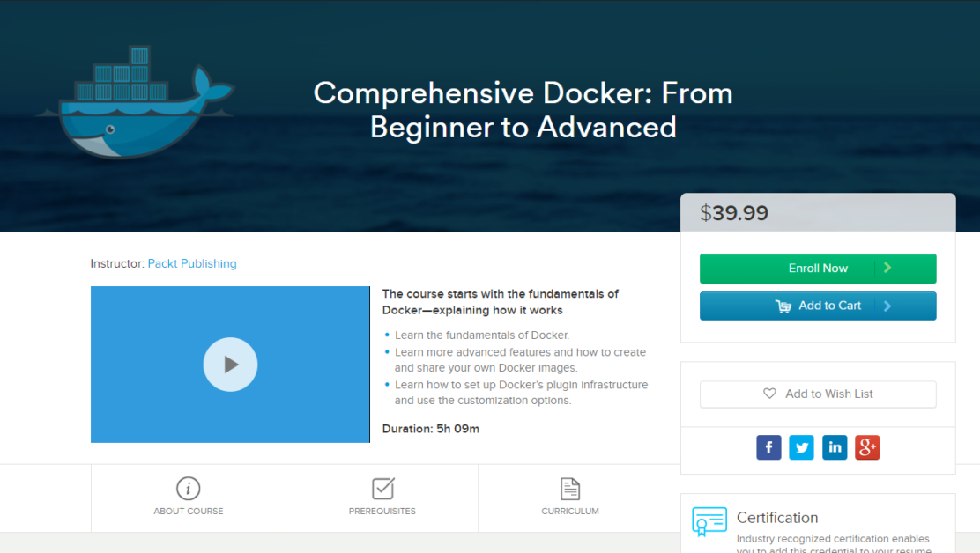Share the course on LinkedIn

click(835, 447)
